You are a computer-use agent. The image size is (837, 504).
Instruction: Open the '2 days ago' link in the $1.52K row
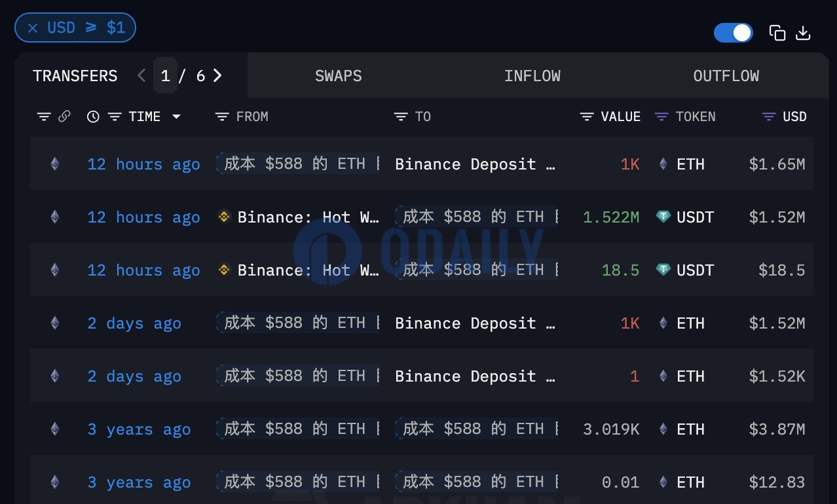(x=134, y=376)
